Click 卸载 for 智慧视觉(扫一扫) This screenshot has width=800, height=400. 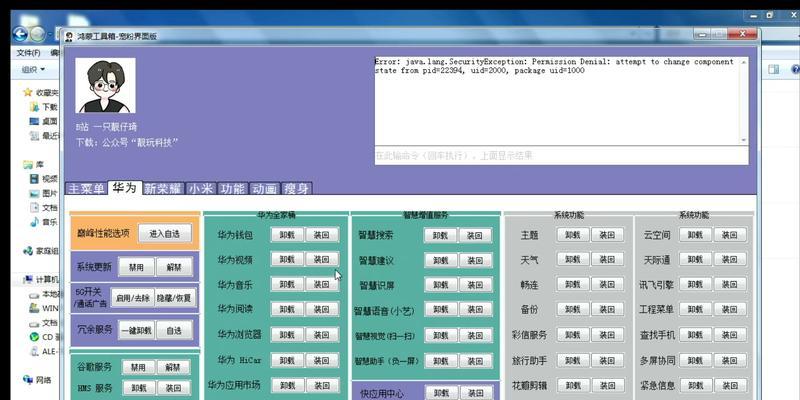441,335
